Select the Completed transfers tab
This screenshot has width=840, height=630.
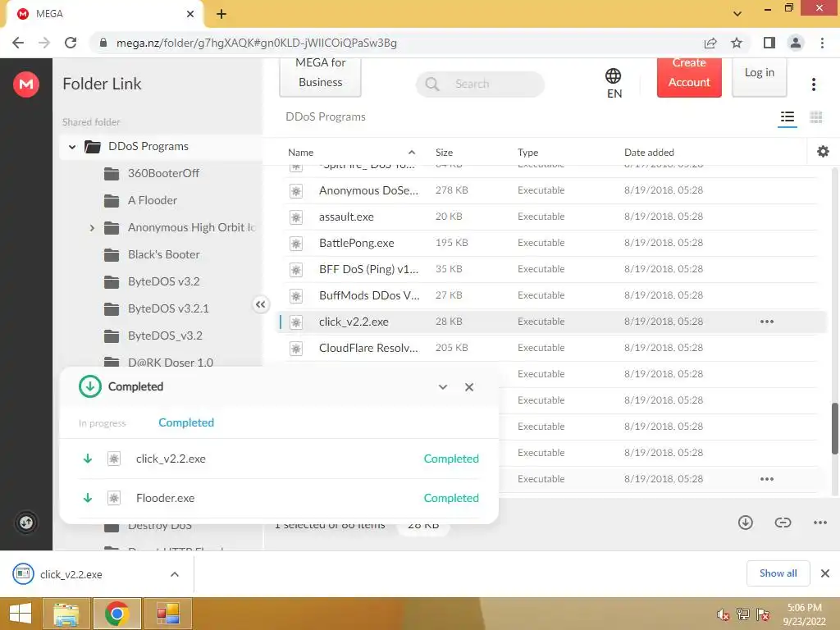(x=186, y=422)
